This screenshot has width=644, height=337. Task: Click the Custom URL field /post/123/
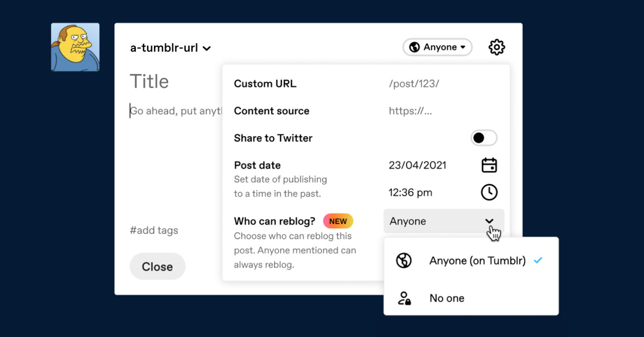[414, 84]
